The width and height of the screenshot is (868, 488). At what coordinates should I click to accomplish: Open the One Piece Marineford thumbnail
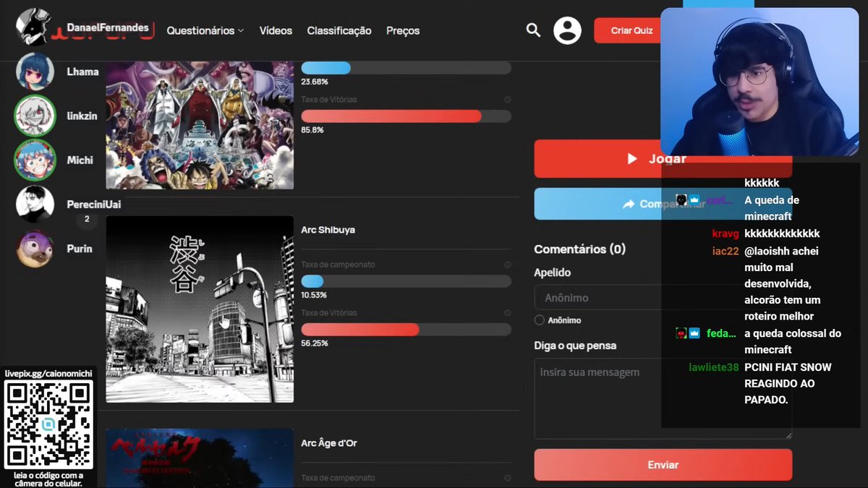pyautogui.click(x=200, y=125)
